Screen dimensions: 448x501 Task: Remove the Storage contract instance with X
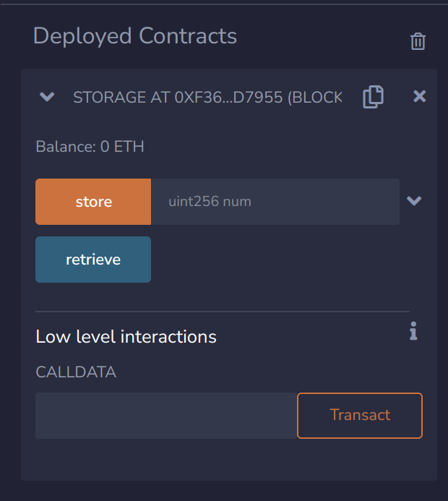tap(419, 96)
